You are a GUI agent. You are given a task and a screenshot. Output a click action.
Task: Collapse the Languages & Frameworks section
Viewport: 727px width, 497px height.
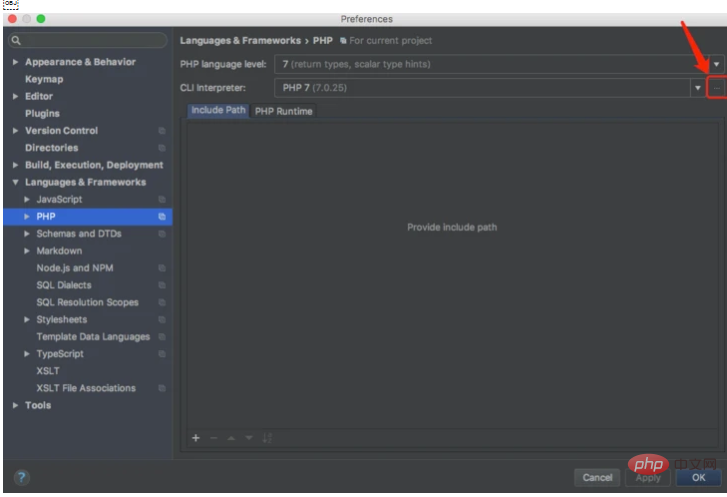click(x=15, y=182)
